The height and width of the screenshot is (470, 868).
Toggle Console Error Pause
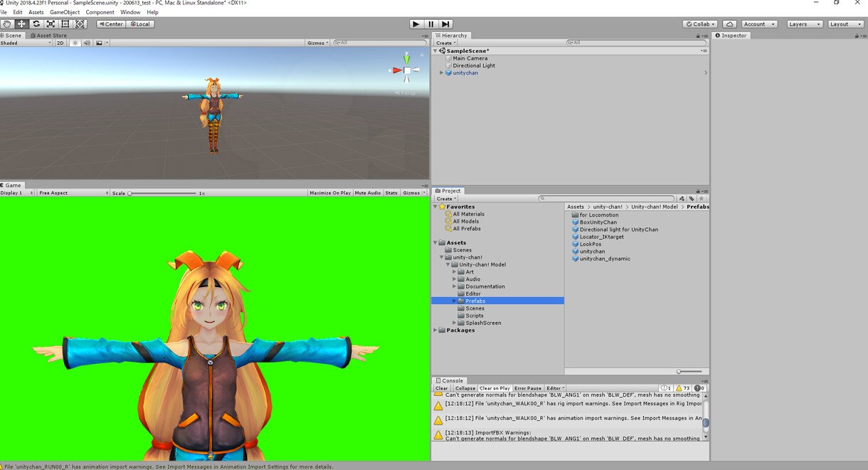point(528,388)
